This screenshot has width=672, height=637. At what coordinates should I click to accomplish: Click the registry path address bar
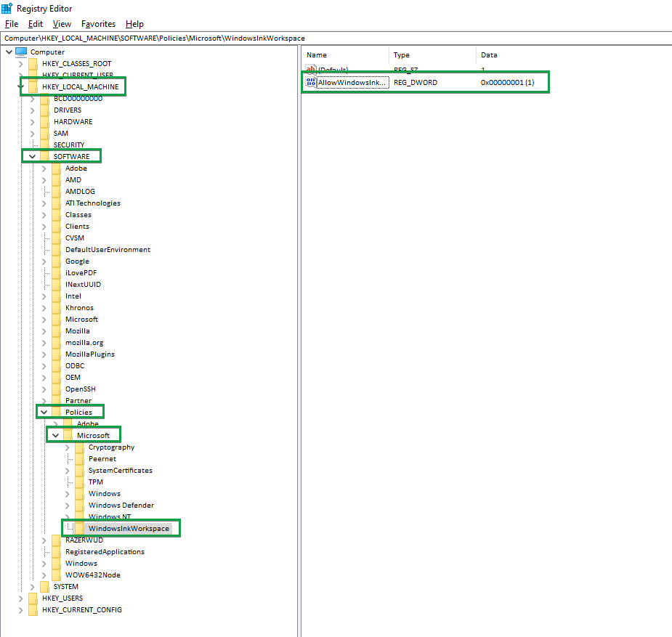click(x=218, y=37)
